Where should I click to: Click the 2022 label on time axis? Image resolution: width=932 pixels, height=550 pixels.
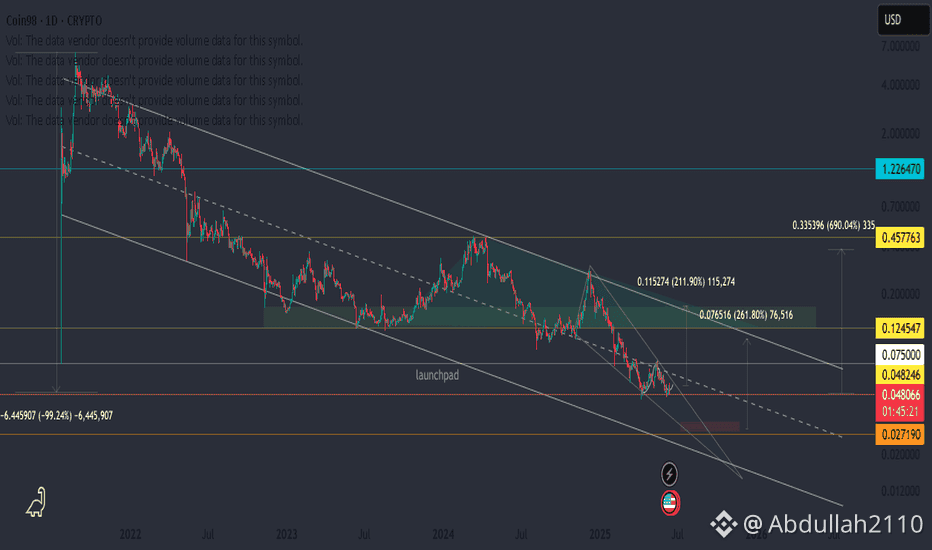[130, 534]
